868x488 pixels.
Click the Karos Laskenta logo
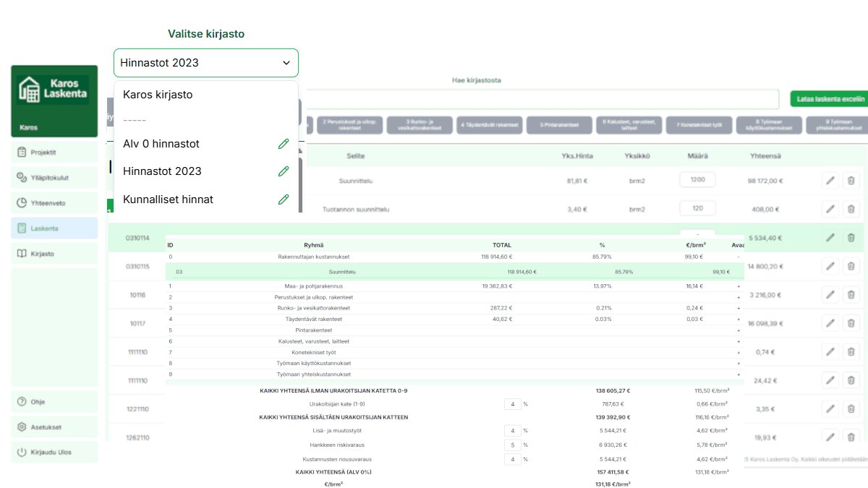(54, 91)
